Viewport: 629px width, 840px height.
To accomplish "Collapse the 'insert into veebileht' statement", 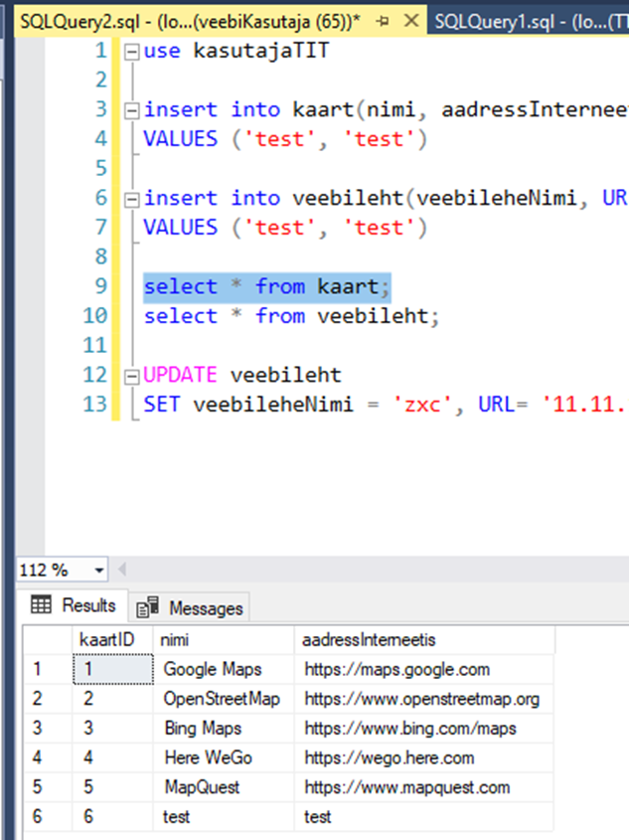I will [x=130, y=199].
